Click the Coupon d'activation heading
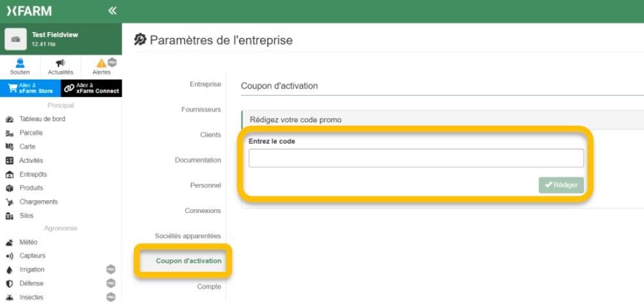 coord(279,86)
